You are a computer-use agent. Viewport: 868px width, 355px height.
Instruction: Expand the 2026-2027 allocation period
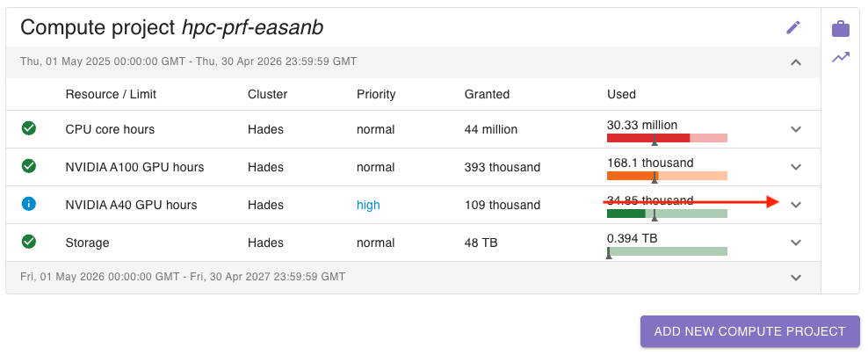click(x=796, y=277)
